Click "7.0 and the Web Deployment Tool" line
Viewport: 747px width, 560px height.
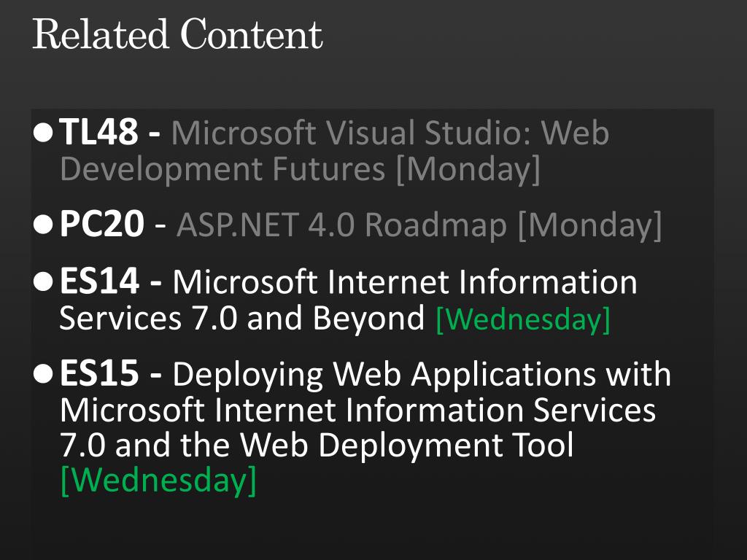(317, 445)
